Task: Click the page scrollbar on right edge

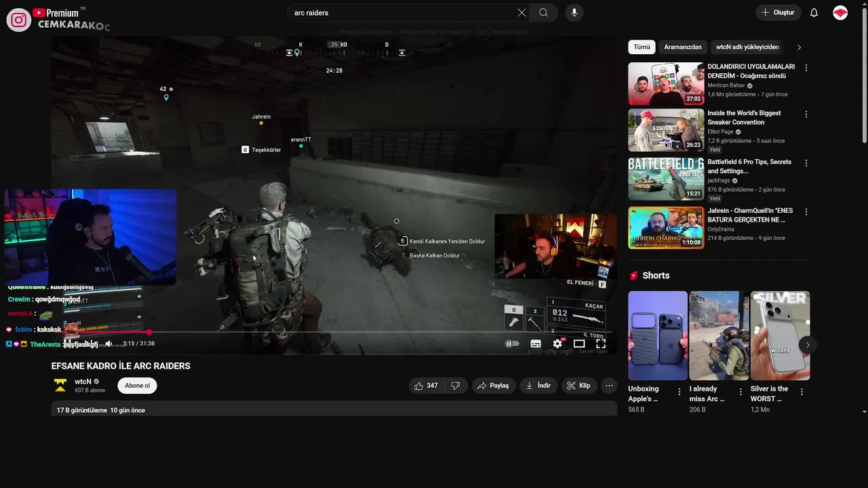Action: click(864, 75)
